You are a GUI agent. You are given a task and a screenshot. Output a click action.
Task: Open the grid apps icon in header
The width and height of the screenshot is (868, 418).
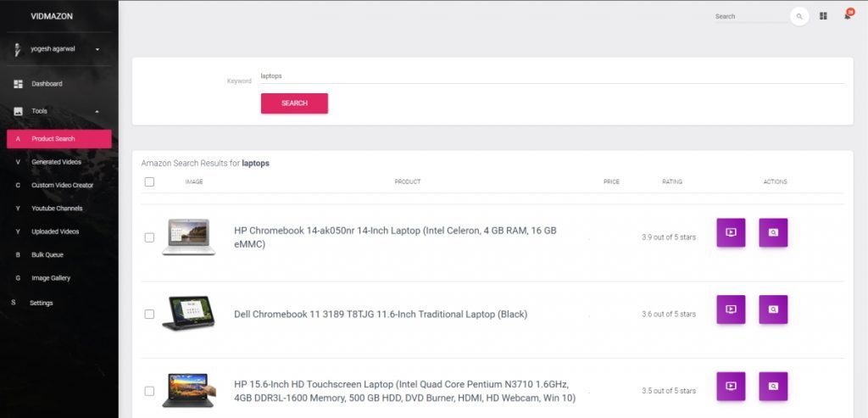823,16
